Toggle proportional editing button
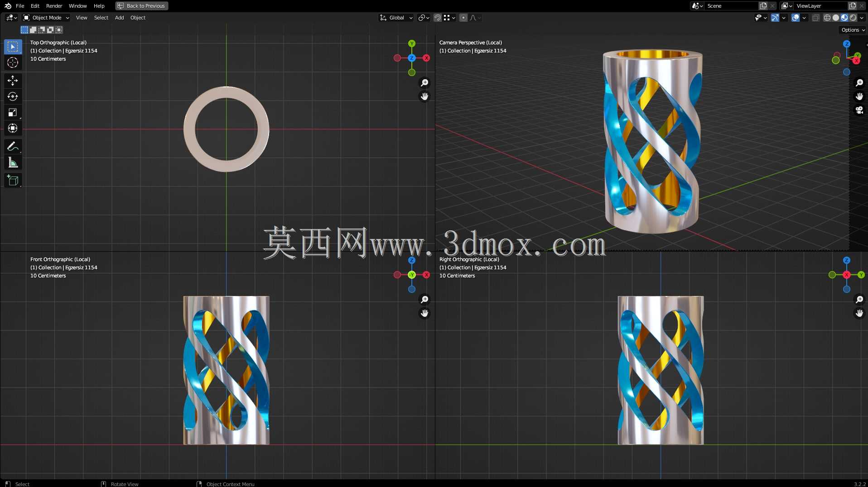 coord(463,18)
